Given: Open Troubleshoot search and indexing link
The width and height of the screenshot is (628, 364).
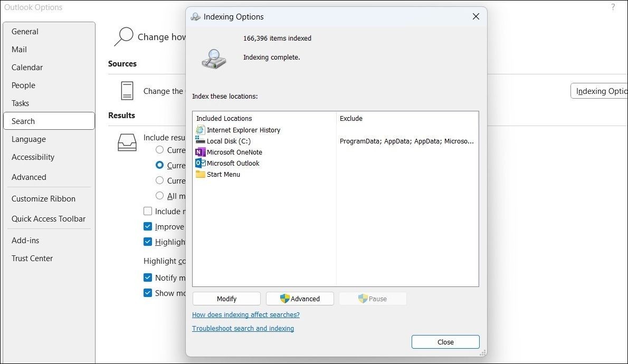Looking at the screenshot, I should (x=243, y=328).
